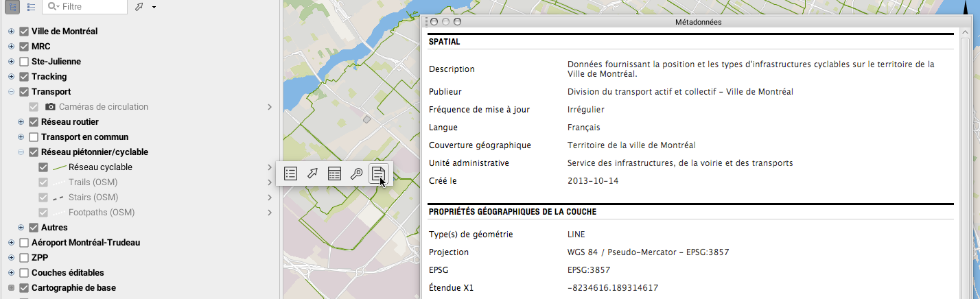Enable the Ste-Julienne layer checkbox

[24, 62]
